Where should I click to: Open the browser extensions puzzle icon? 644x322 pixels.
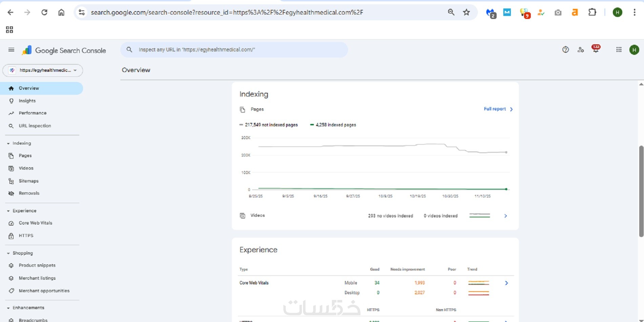(x=592, y=13)
